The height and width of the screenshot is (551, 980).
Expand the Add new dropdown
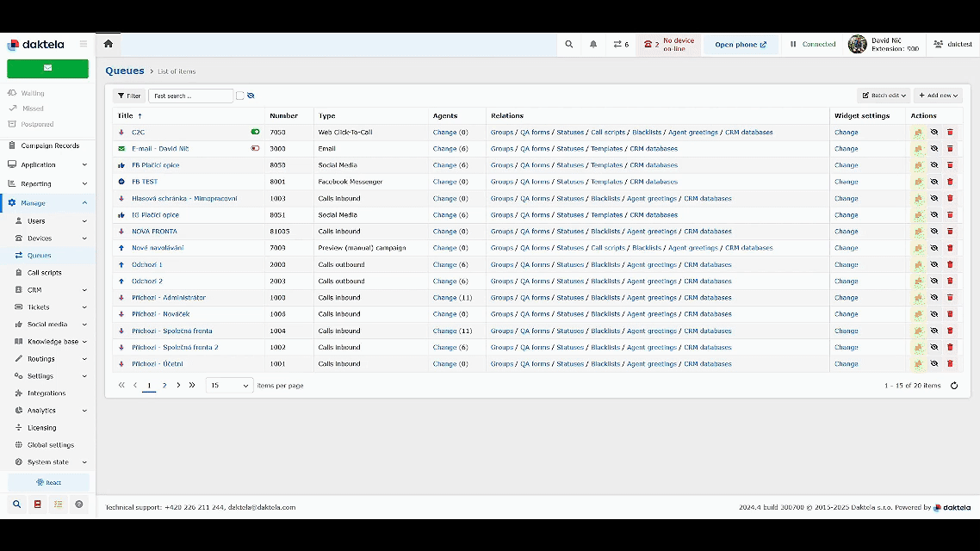point(937,96)
